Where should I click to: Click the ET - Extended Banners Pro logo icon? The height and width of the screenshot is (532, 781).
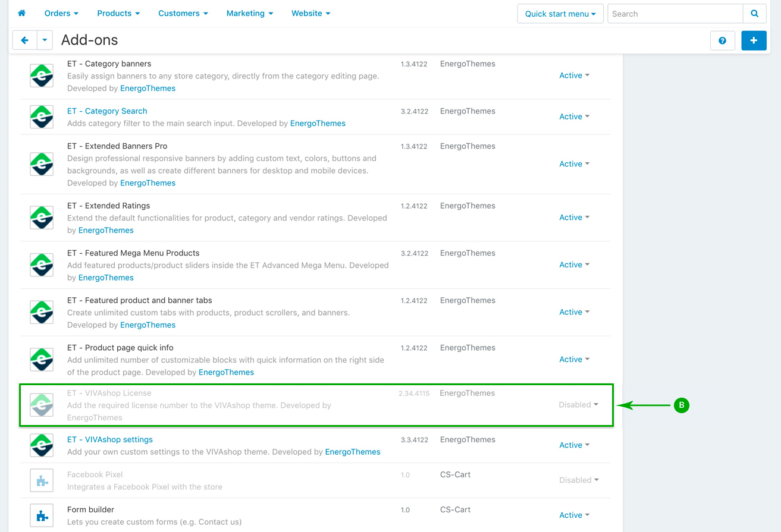click(x=42, y=164)
